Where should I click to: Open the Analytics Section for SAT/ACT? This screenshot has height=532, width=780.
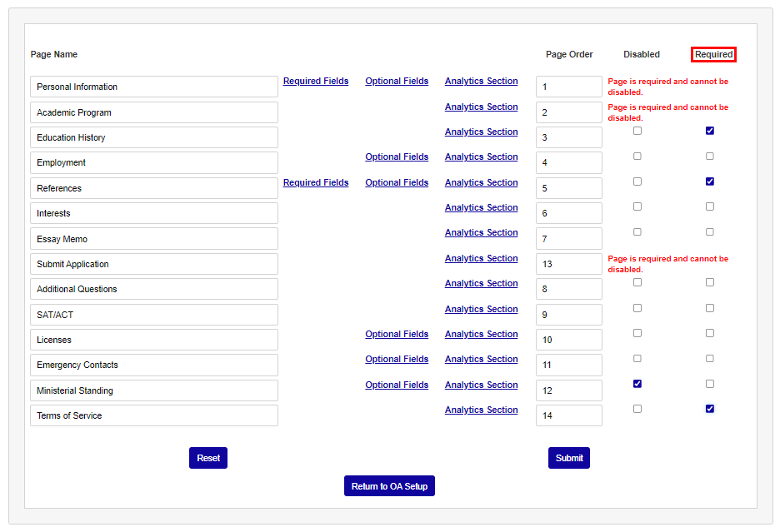click(481, 309)
